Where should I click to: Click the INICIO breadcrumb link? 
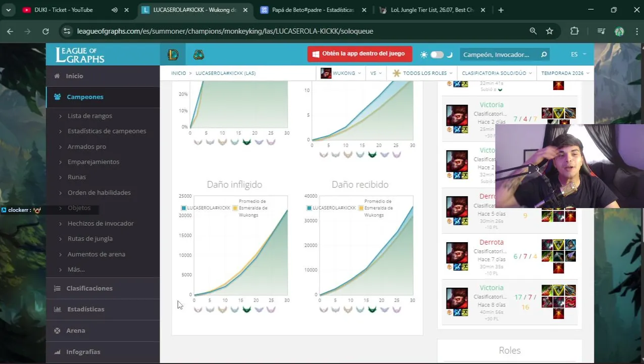178,73
